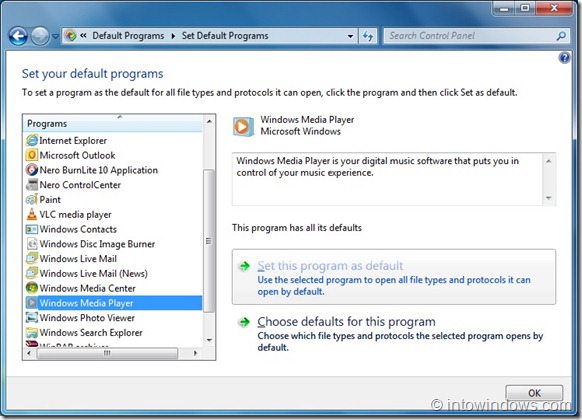Select Windows Live Mail entry
582x420 pixels.
[78, 259]
